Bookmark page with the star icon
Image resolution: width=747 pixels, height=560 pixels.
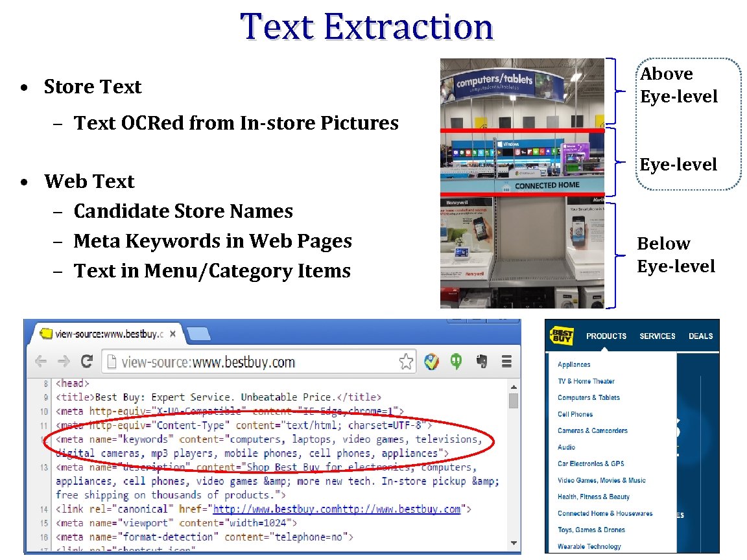[406, 362]
